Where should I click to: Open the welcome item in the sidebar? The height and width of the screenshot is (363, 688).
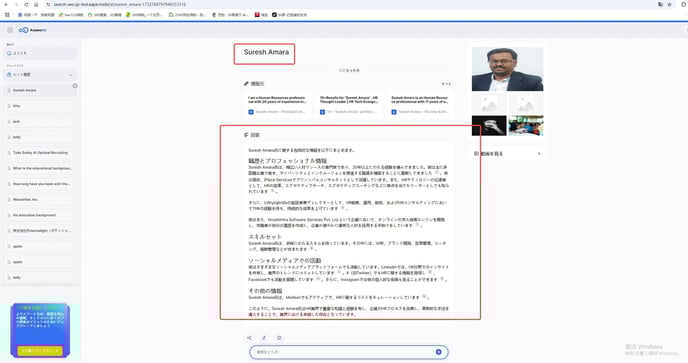pos(40,53)
